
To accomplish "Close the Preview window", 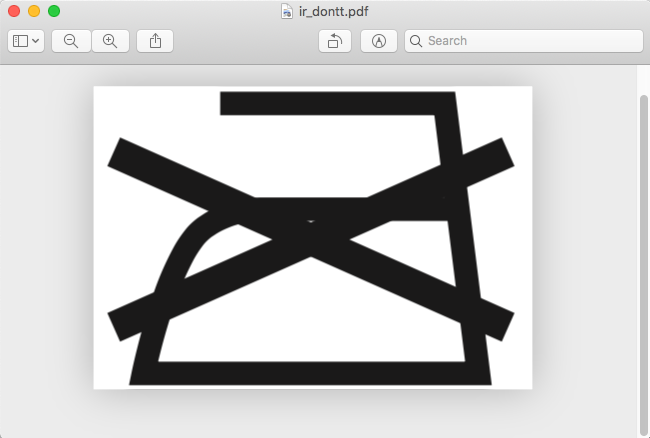I will click(14, 11).
